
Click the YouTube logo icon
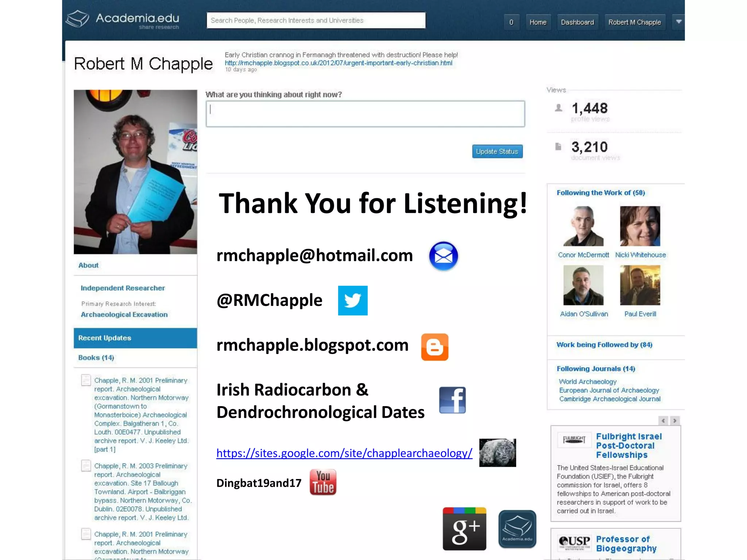[x=323, y=482]
